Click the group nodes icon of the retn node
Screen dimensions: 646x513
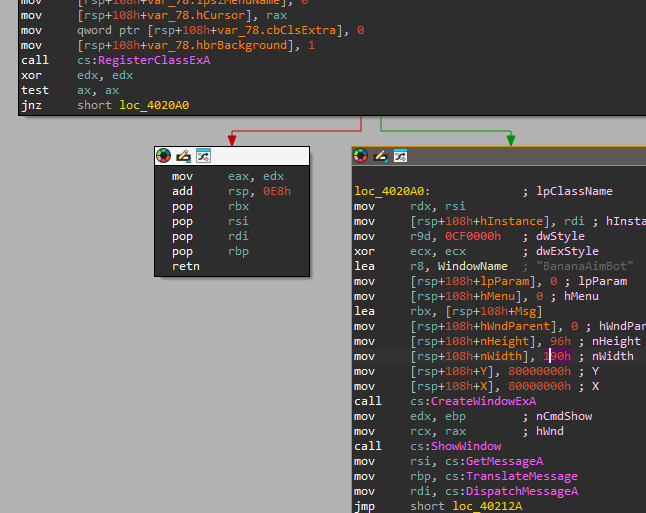tap(203, 156)
